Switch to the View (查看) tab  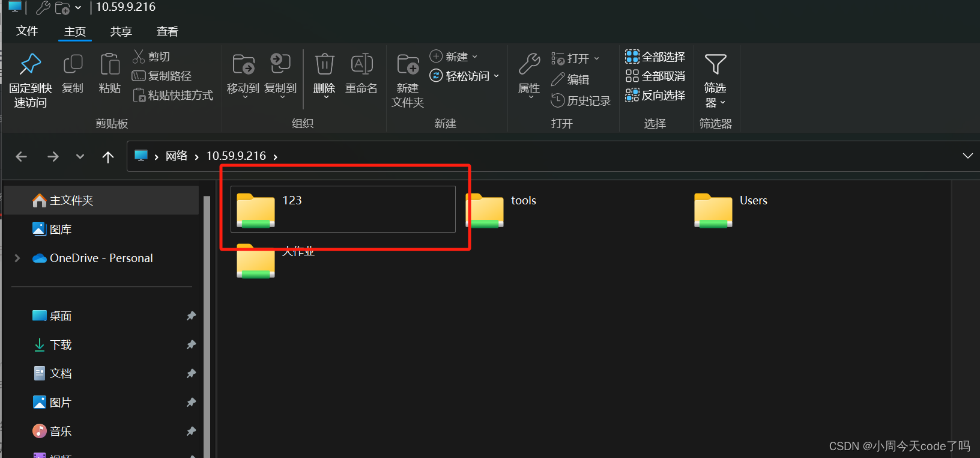[x=168, y=31]
